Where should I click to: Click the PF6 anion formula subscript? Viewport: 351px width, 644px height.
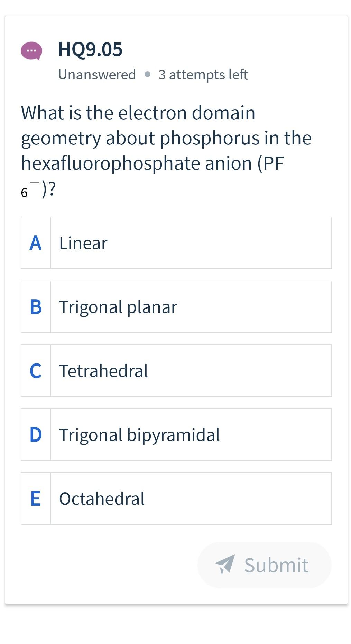click(24, 193)
